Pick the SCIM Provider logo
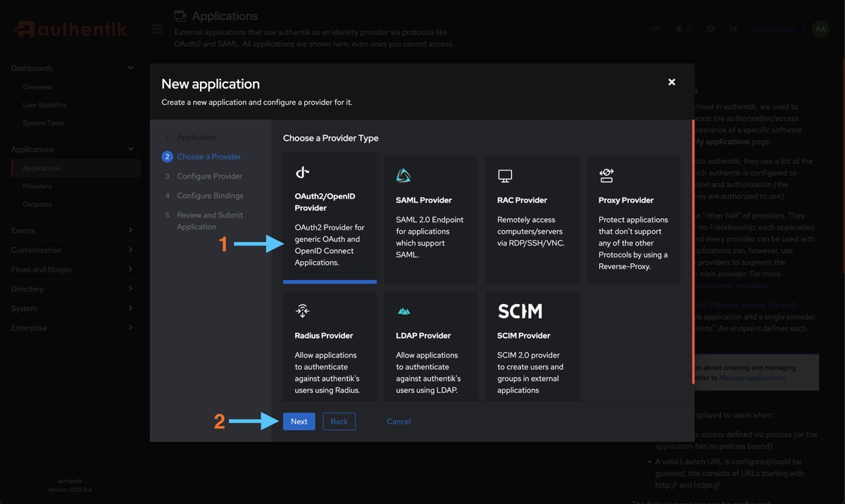The image size is (845, 504). (520, 311)
